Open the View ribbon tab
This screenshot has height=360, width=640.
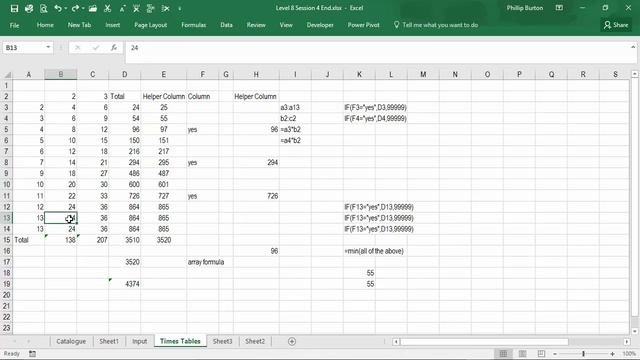(286, 25)
